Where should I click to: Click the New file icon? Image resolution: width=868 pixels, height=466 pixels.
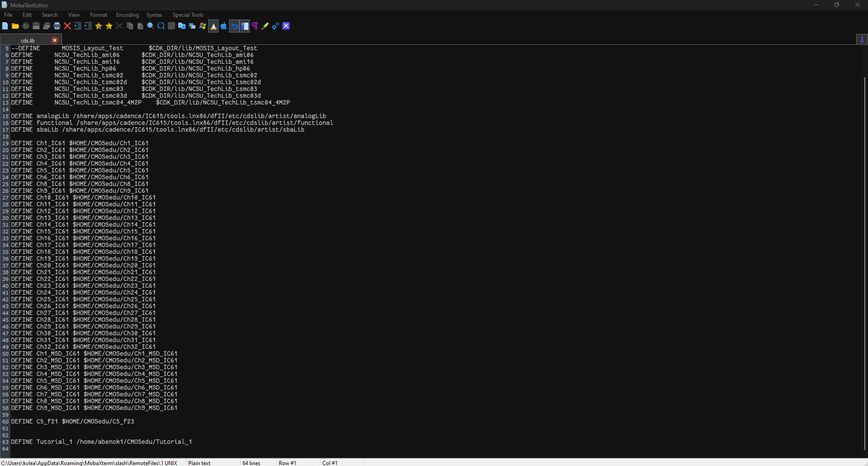pos(5,26)
